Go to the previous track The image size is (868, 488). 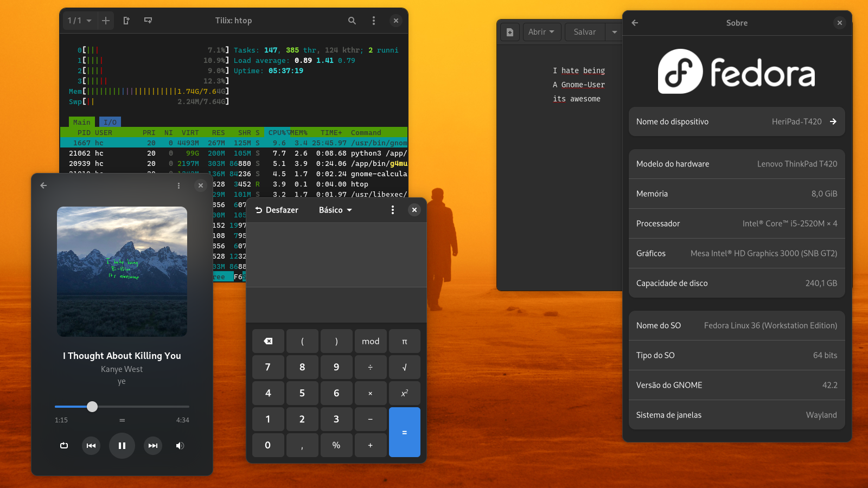[x=91, y=446]
